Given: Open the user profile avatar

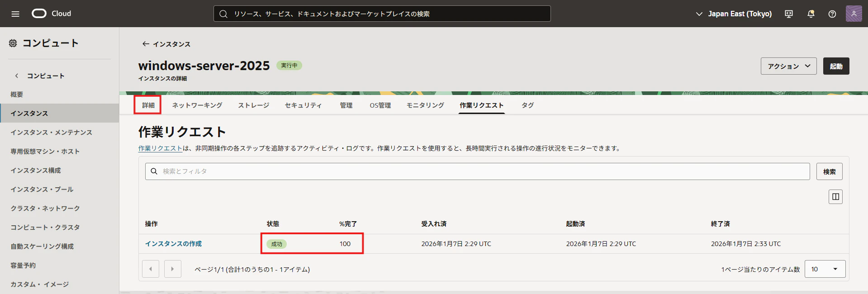Looking at the screenshot, I should (854, 14).
